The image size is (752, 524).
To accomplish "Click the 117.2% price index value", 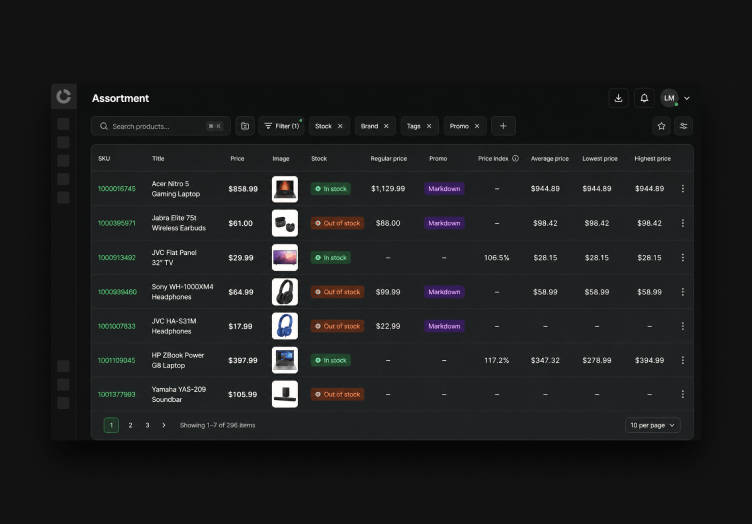I will [x=496, y=361].
